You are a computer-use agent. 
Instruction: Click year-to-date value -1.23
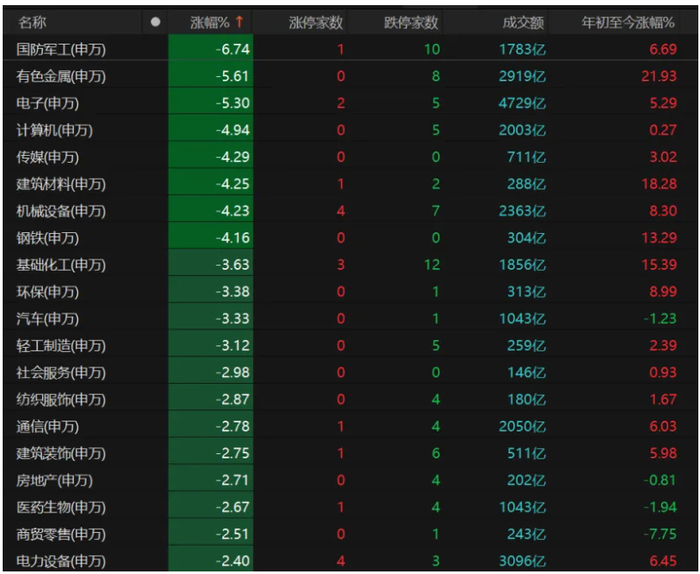pos(660,319)
